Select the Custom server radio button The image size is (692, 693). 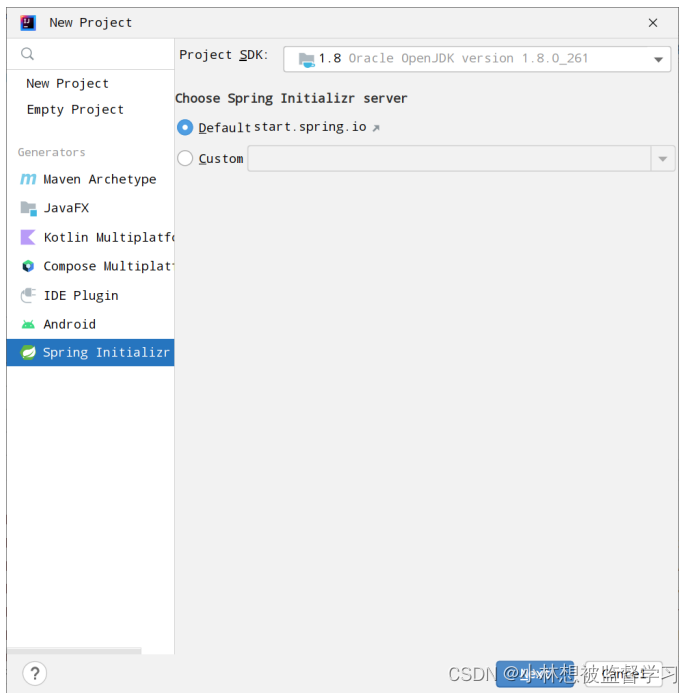pos(185,158)
